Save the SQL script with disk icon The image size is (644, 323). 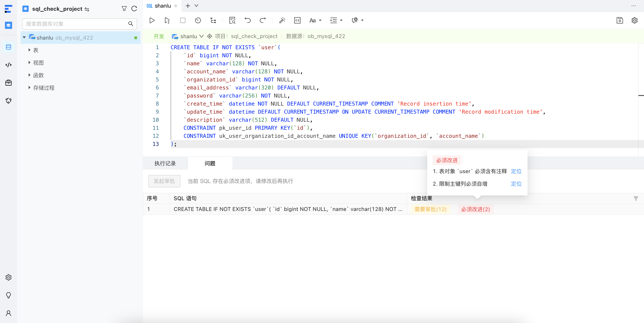click(x=620, y=20)
